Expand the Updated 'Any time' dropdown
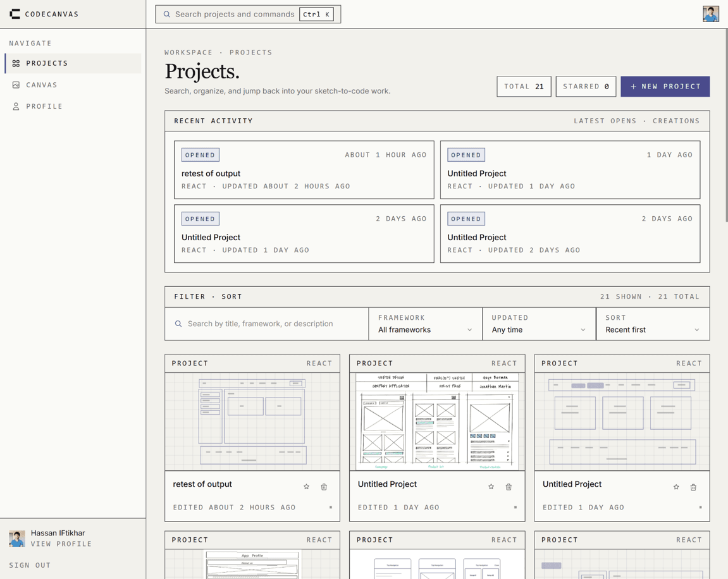Viewport: 728px width, 579px height. coord(539,324)
